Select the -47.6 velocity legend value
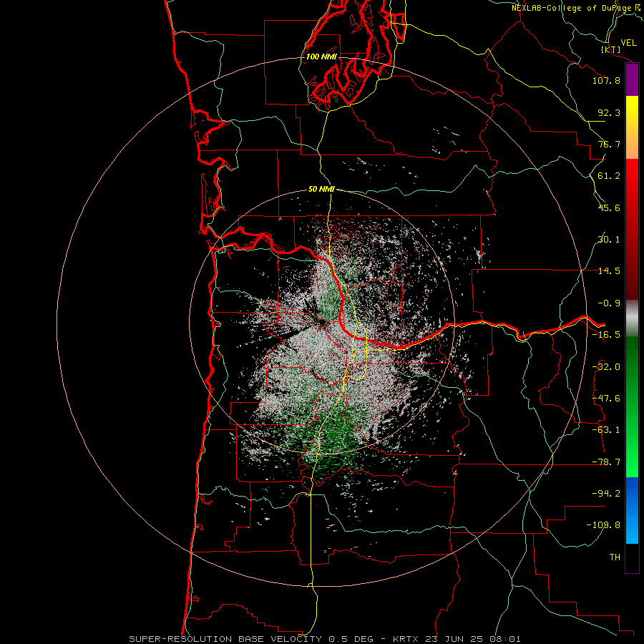This screenshot has width=644, height=644. click(x=606, y=399)
